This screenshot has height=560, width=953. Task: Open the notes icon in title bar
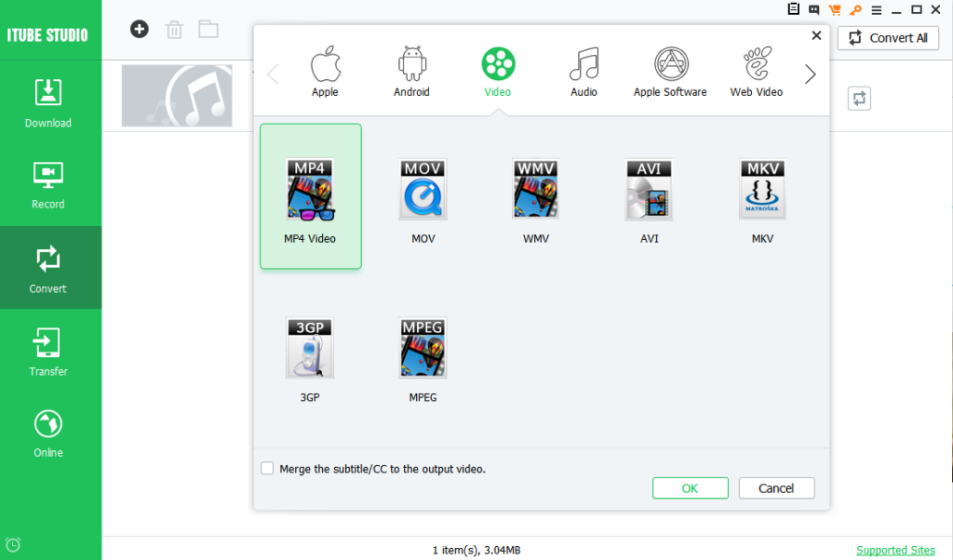coord(793,9)
